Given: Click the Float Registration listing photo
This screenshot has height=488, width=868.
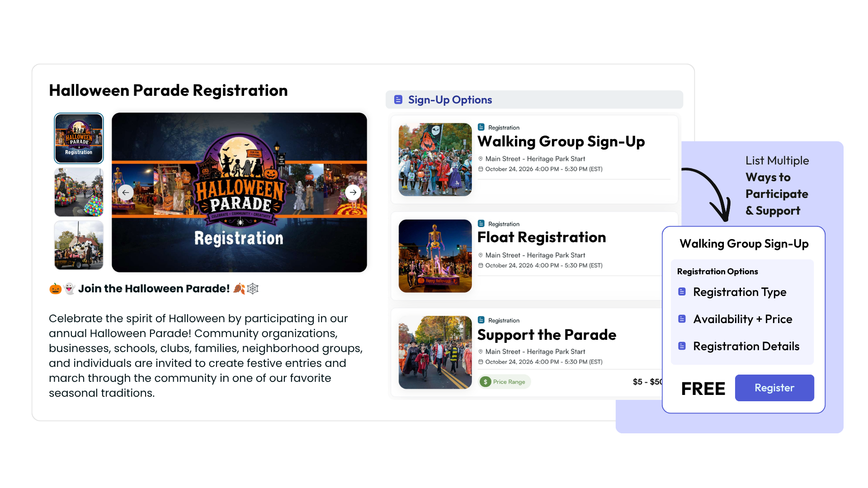Looking at the screenshot, I should [435, 256].
